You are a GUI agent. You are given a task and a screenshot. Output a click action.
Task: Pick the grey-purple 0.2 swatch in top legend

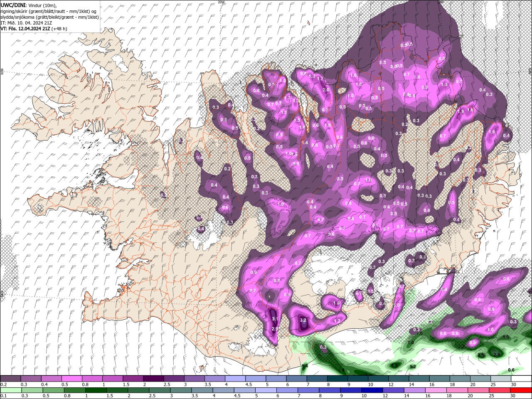(x=10, y=379)
